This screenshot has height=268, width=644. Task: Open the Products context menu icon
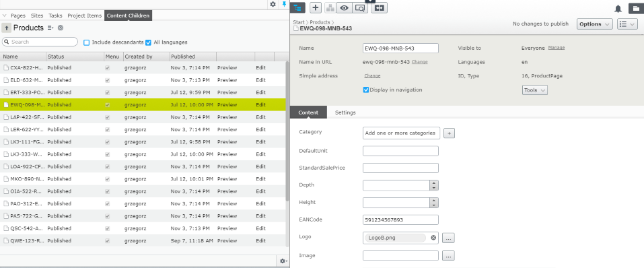(x=50, y=28)
